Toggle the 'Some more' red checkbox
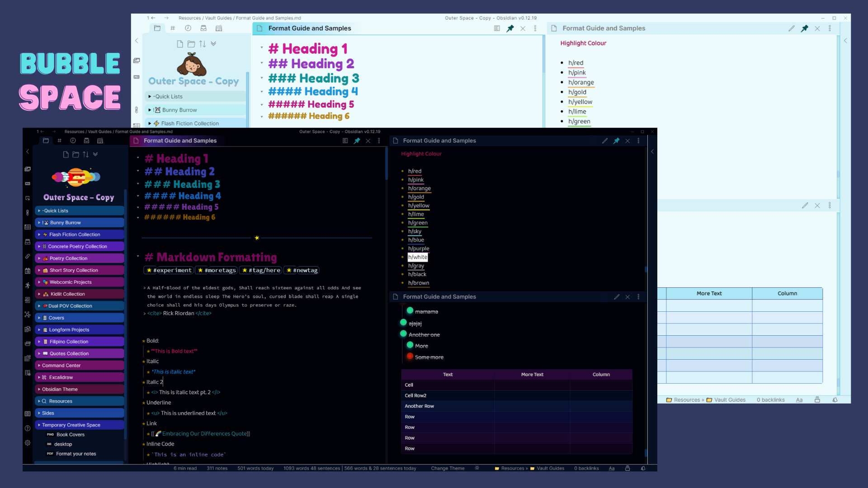Image resolution: width=868 pixels, height=488 pixels. click(x=410, y=357)
